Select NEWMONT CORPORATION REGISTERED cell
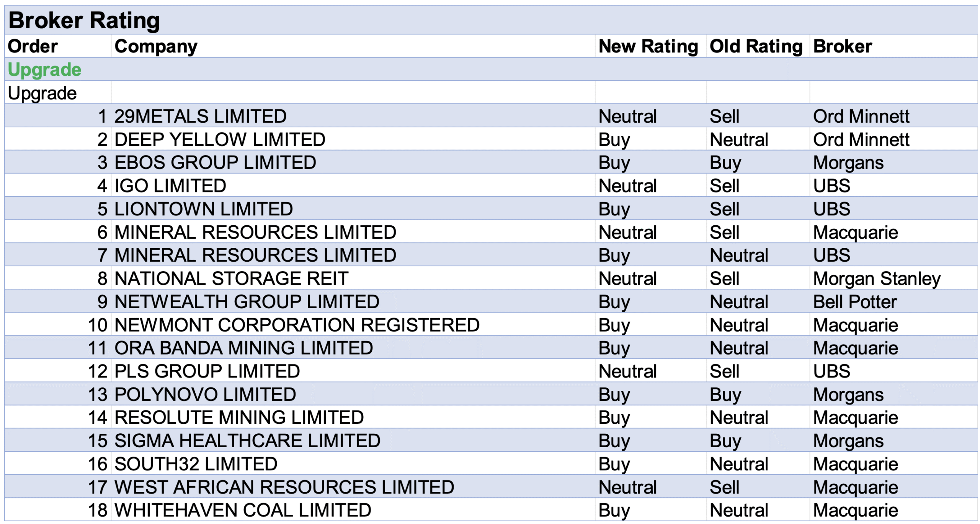 click(x=297, y=325)
